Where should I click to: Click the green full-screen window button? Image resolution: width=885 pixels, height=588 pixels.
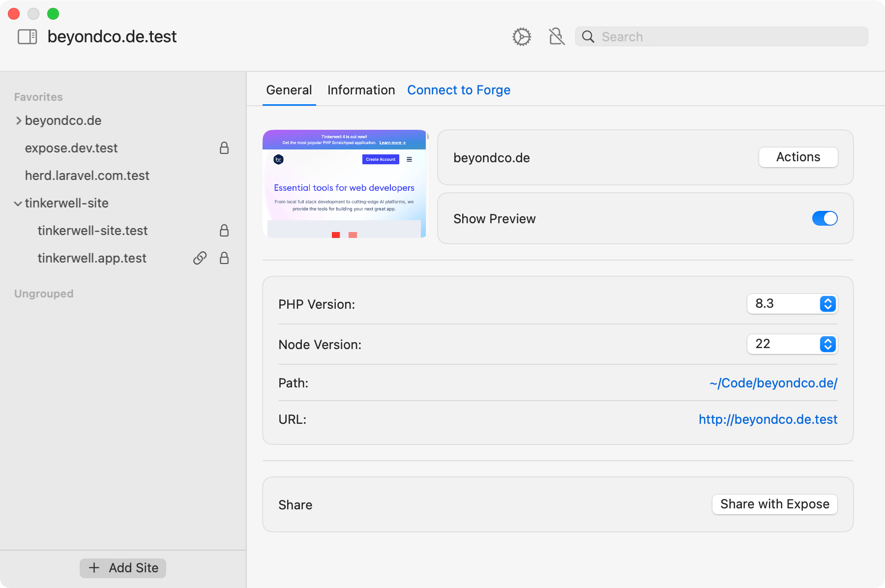(x=53, y=14)
